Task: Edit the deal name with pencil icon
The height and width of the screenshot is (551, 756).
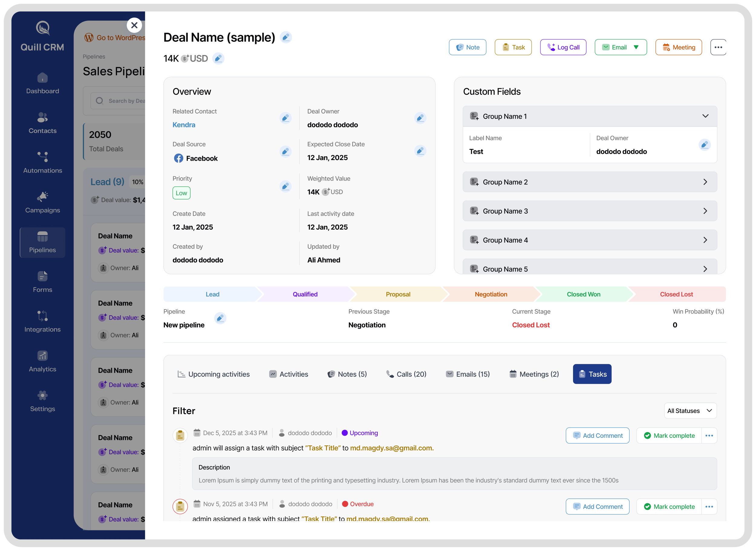Action: coord(286,37)
